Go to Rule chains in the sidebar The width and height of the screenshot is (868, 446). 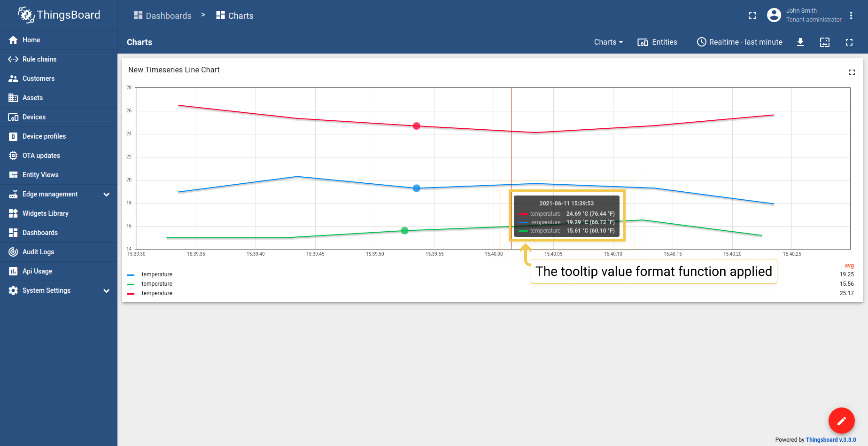pos(39,59)
